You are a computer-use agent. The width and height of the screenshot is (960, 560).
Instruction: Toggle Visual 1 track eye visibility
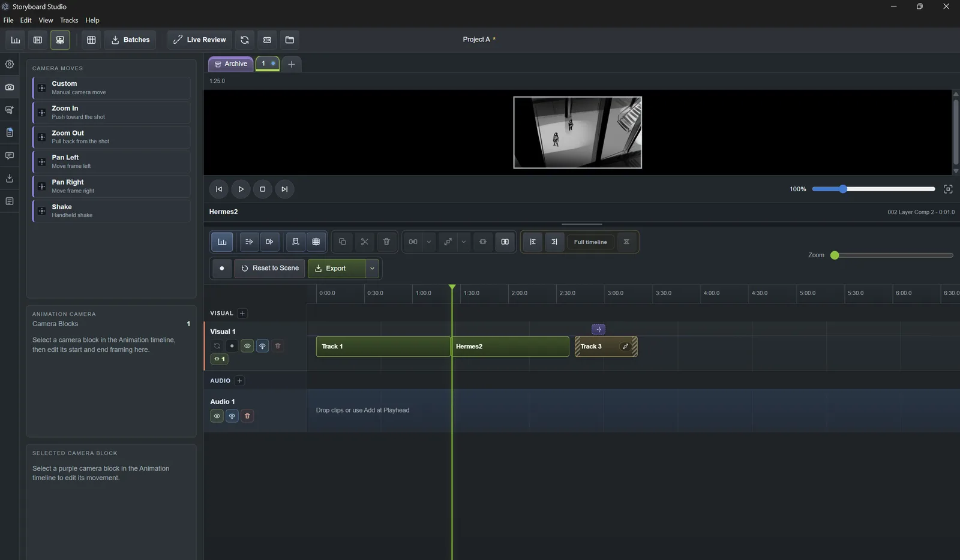point(247,346)
